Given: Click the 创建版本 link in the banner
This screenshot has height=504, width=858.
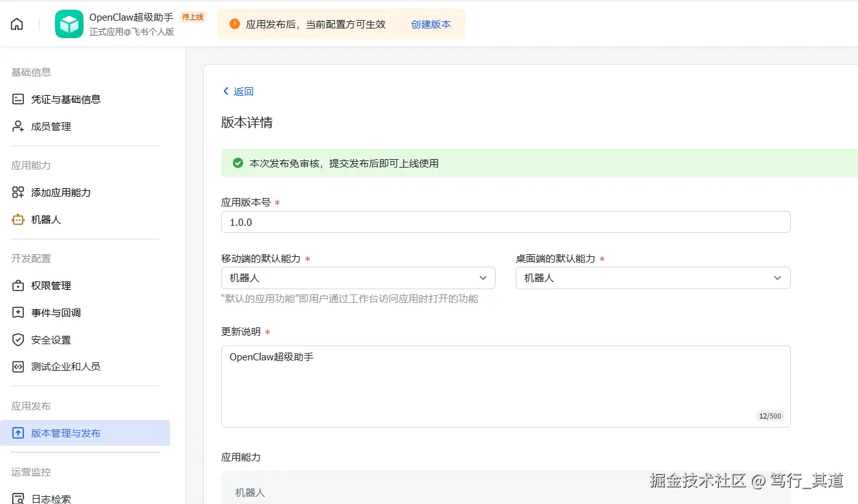Looking at the screenshot, I should 430,23.
